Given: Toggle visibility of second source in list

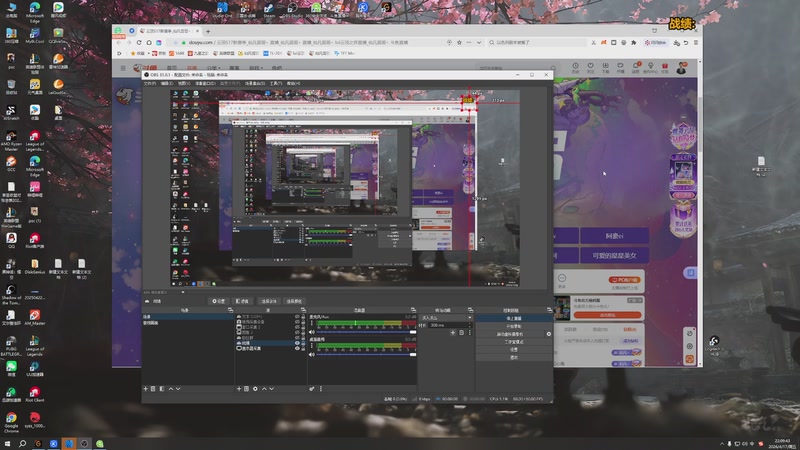Looking at the screenshot, I should point(297,321).
